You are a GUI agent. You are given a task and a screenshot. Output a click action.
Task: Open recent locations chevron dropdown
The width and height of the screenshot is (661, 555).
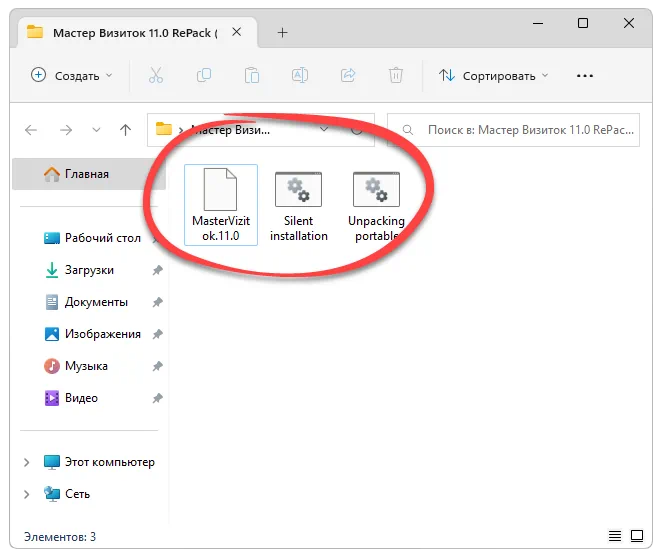97,130
